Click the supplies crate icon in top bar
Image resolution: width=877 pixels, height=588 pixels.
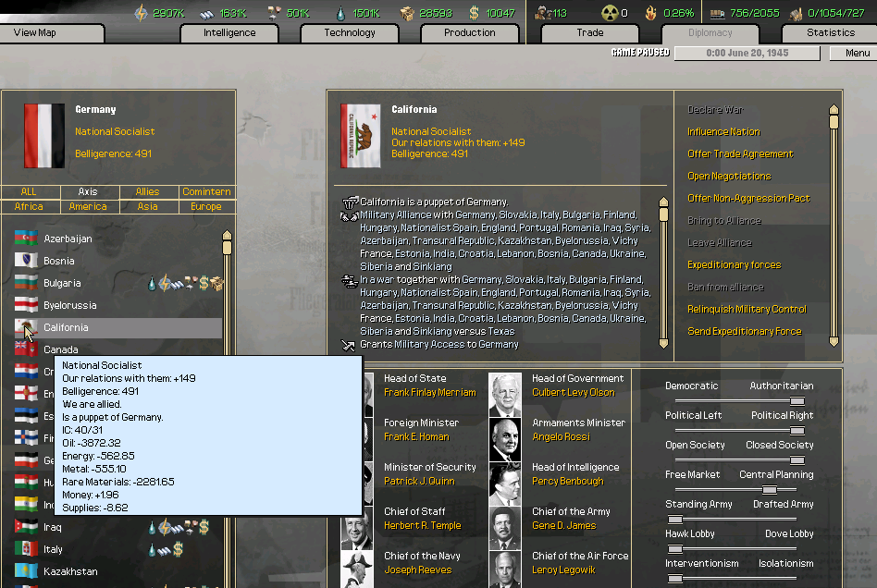tap(406, 13)
